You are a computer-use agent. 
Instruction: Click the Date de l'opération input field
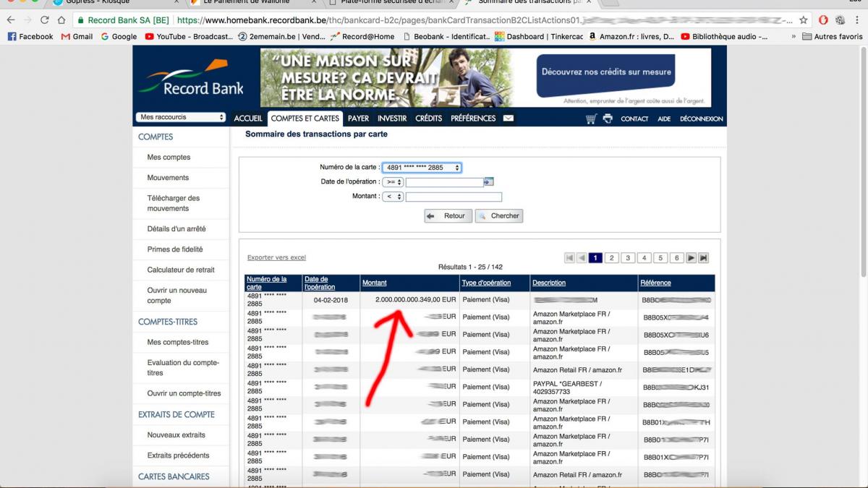click(x=444, y=182)
